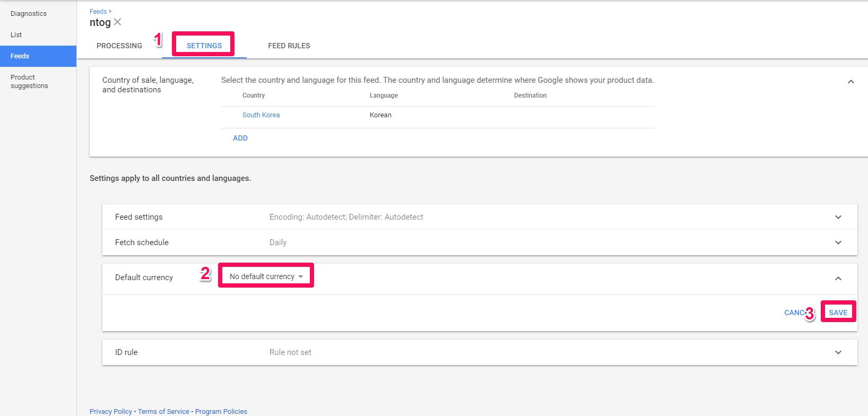Open Product suggestions in sidebar
Screen dimensions: 868x416
(x=29, y=82)
